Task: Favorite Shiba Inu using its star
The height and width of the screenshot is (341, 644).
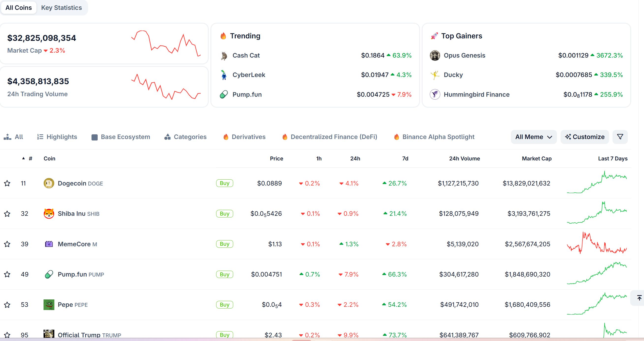Action: (7, 214)
